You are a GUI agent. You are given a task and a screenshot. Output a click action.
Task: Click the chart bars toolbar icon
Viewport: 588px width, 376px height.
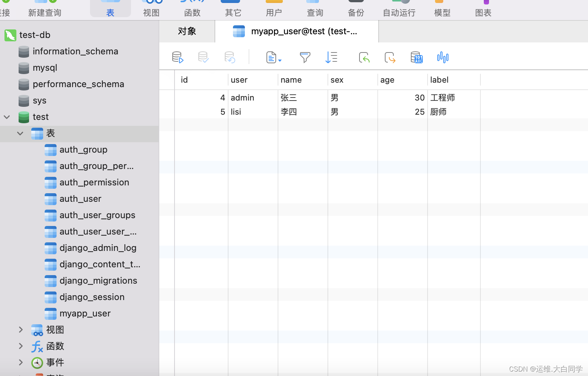(442, 57)
